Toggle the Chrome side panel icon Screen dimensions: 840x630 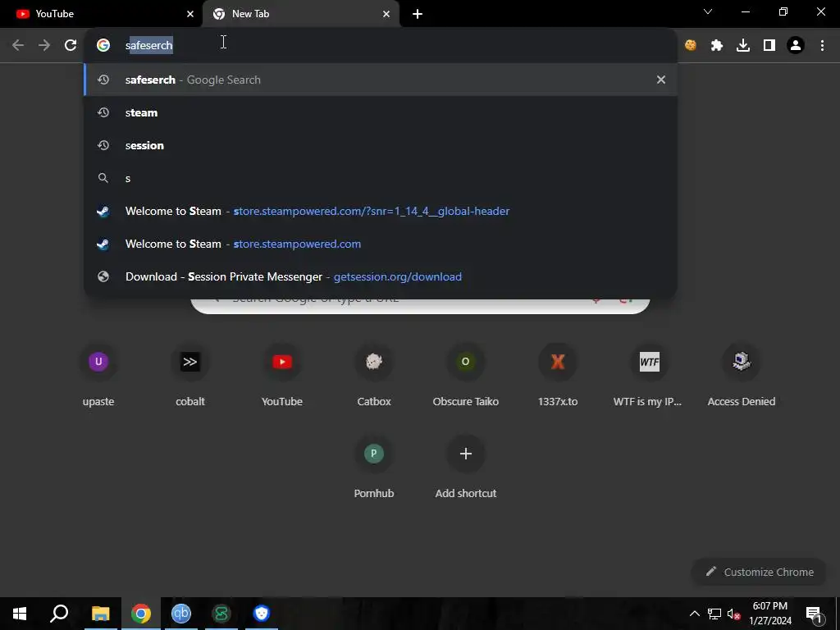click(769, 45)
